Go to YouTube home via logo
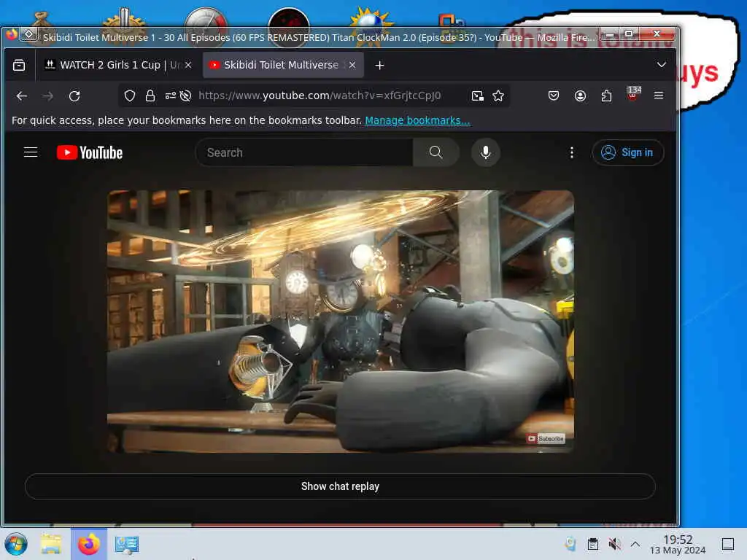Screen dimensions: 747x560 [90, 152]
